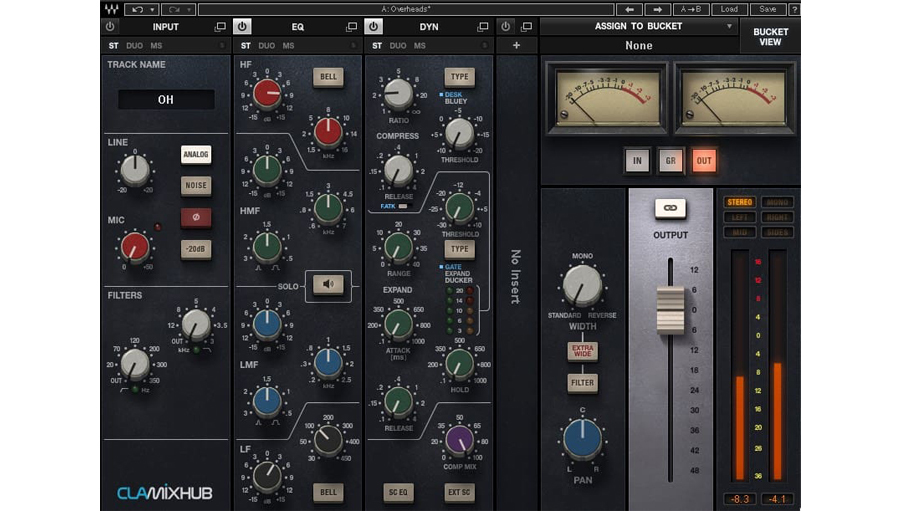Select DUO mode in DYN section
This screenshot has height=511, width=900.
tap(398, 45)
